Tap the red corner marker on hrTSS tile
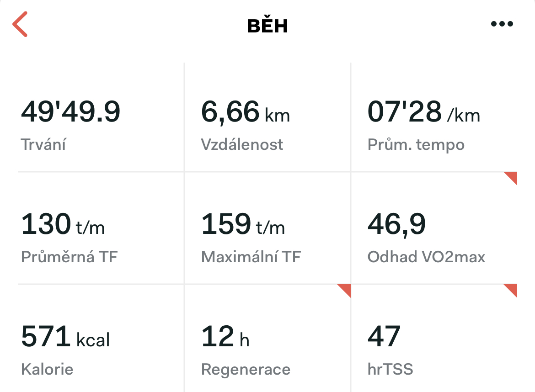 click(511, 291)
